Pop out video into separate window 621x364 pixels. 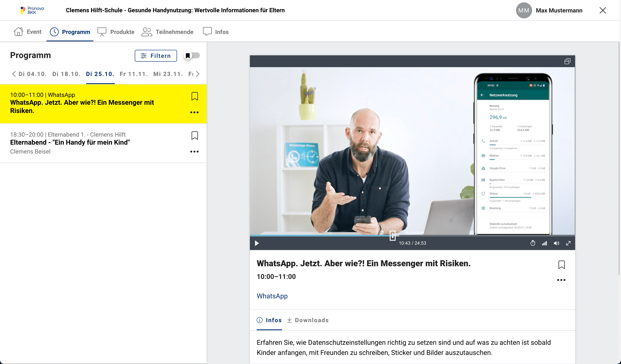567,61
